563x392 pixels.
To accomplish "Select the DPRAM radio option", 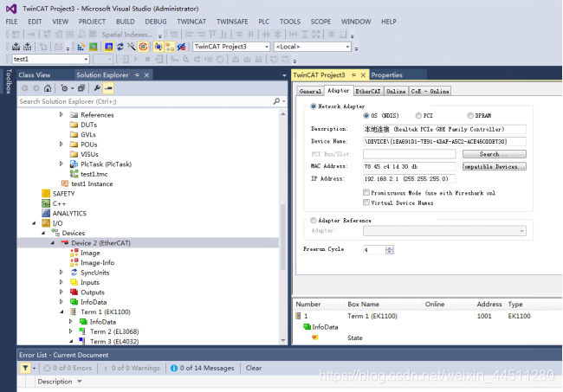I will pos(470,115).
